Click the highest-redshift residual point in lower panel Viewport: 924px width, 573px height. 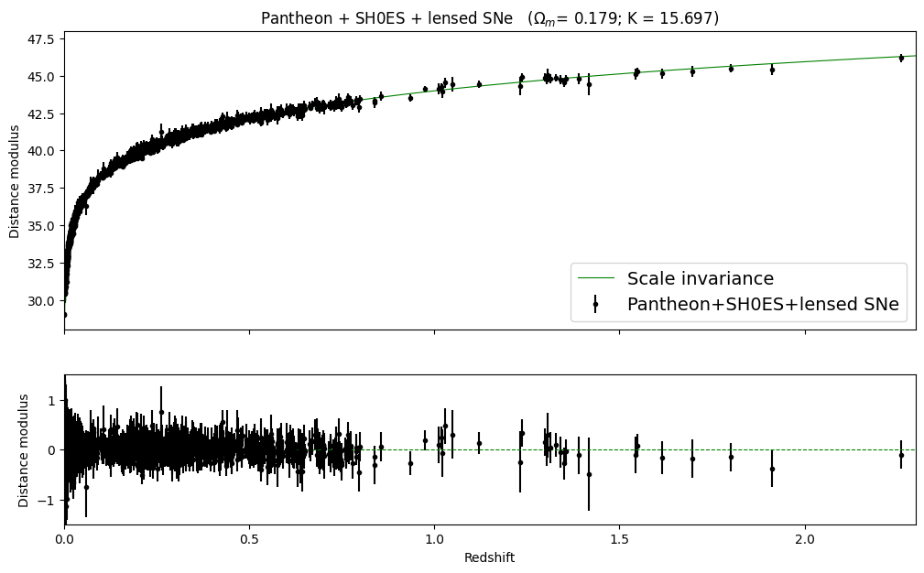901,455
